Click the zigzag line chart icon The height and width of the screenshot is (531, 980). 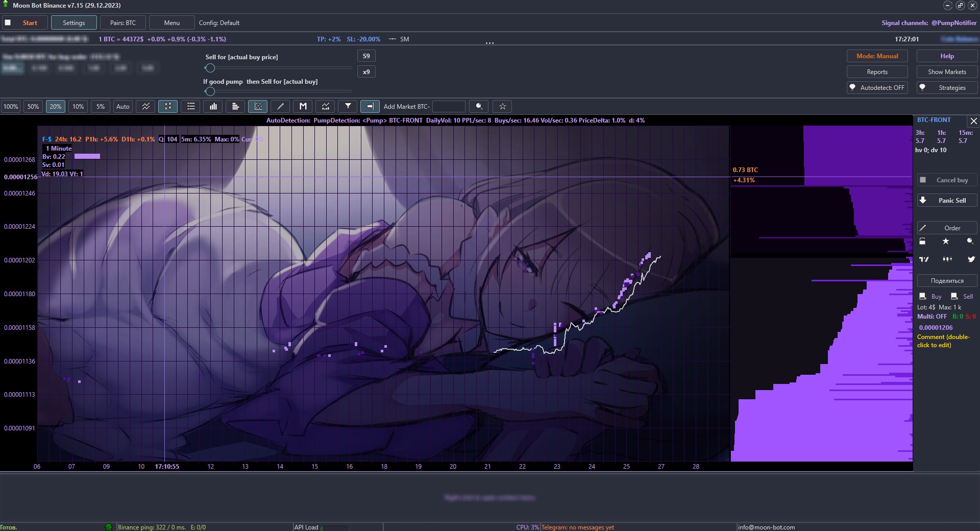(145, 106)
